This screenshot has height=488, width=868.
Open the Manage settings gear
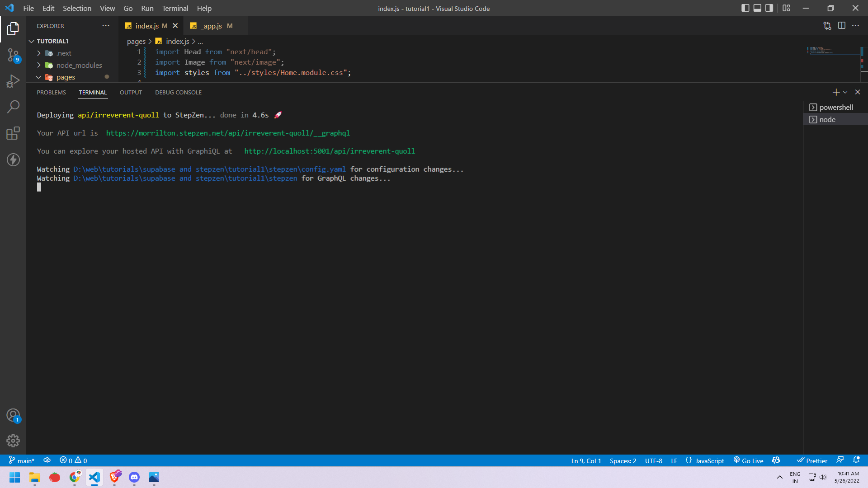click(x=13, y=441)
